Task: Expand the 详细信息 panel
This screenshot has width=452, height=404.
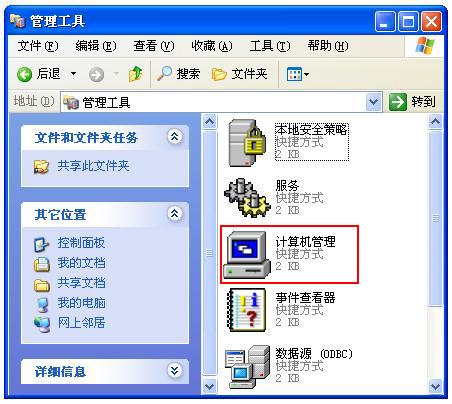Action: pos(174,370)
